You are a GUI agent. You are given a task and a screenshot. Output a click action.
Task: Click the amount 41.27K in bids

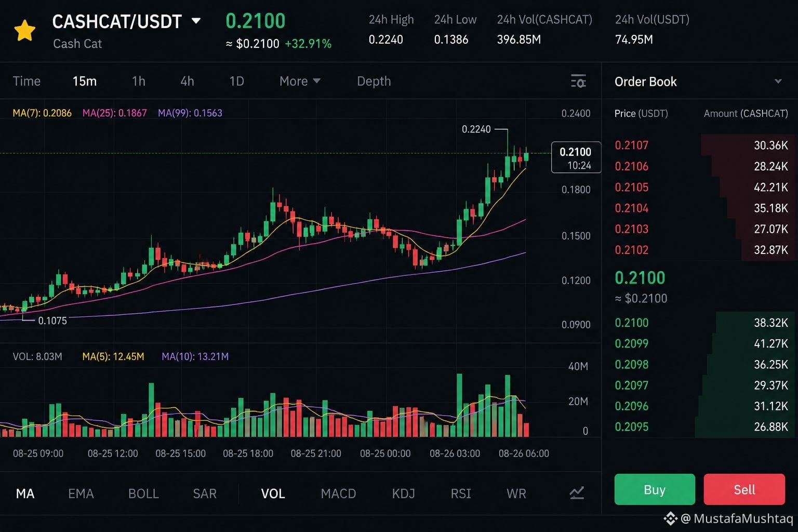(771, 343)
